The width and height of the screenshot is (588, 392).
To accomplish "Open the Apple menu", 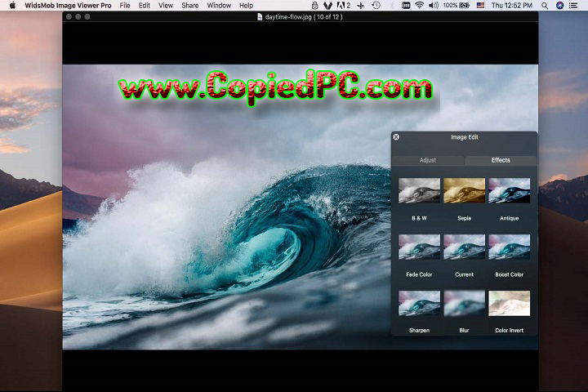I will (11, 6).
